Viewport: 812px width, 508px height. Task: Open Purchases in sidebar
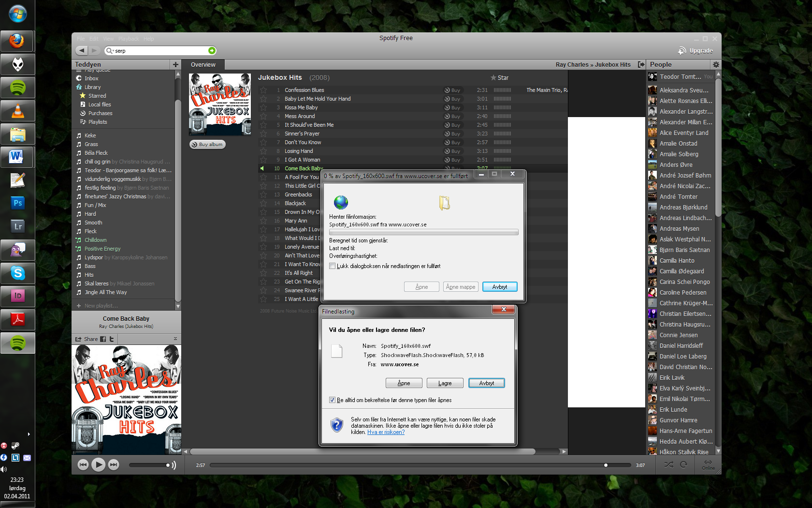pyautogui.click(x=100, y=113)
